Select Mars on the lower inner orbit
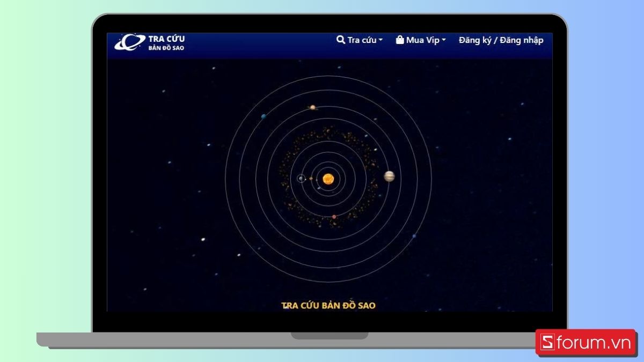The height and width of the screenshot is (362, 644). pyautogui.click(x=334, y=217)
